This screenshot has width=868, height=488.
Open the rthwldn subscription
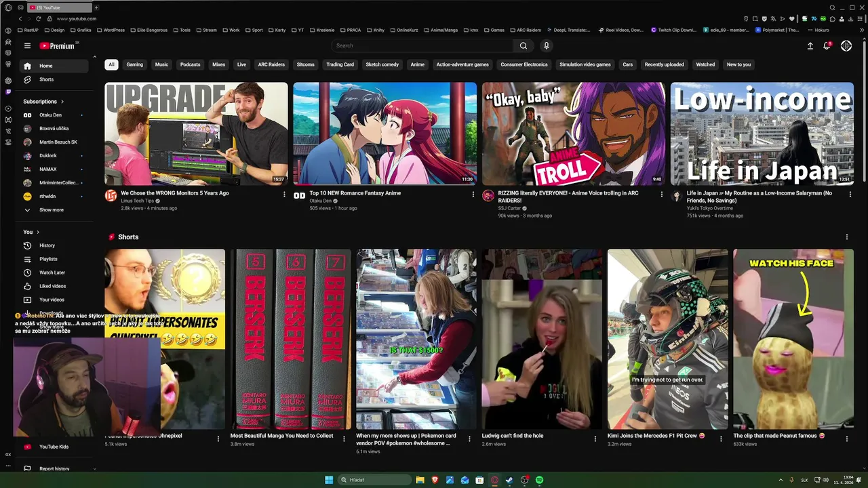coord(54,197)
